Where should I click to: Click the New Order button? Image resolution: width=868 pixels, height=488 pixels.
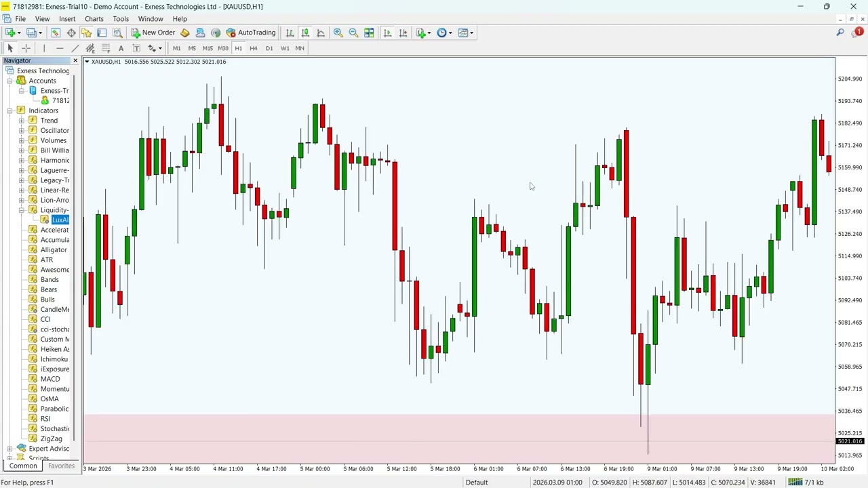(x=153, y=33)
